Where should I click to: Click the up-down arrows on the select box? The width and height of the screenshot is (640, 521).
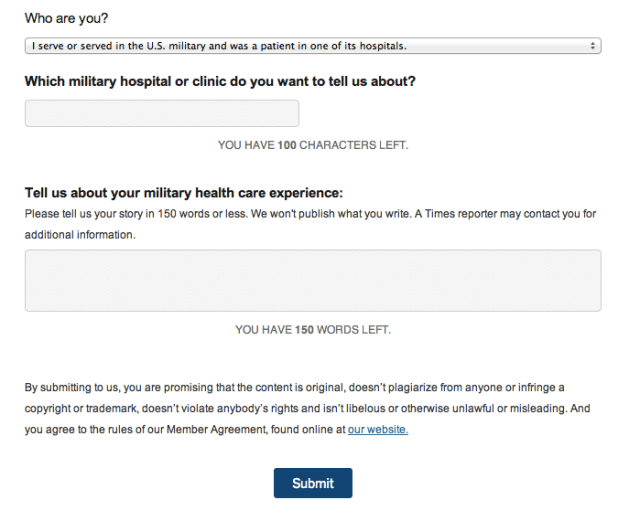pyautogui.click(x=594, y=46)
